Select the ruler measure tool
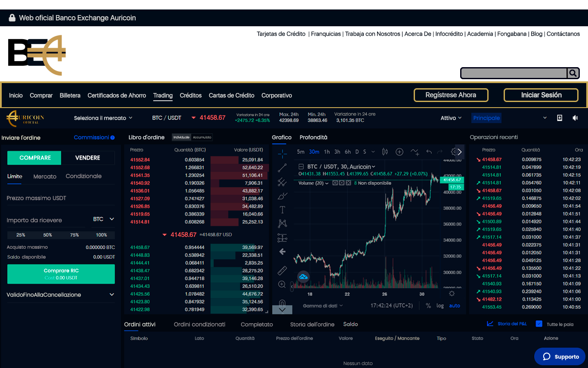The image size is (588, 368). tap(282, 270)
